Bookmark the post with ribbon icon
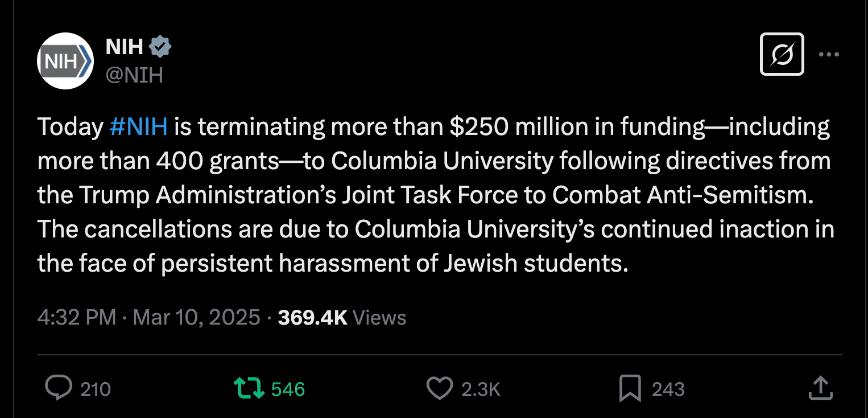868x418 pixels. (630, 388)
